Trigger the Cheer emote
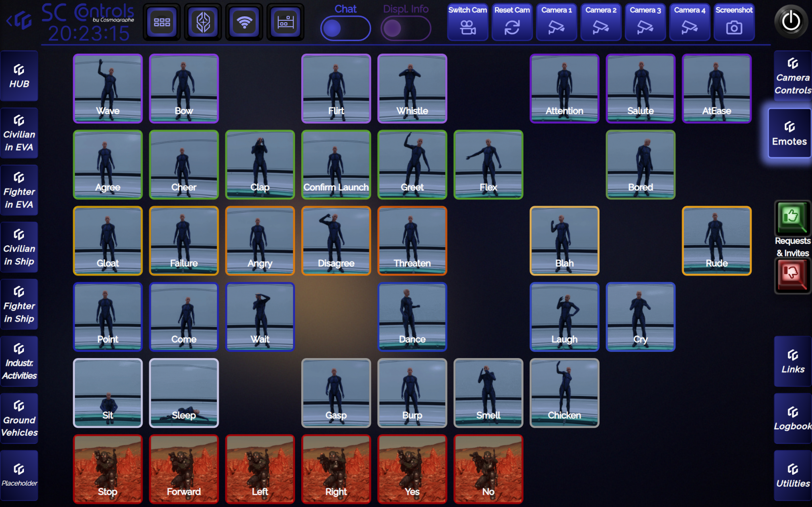This screenshot has height=507, width=812. click(184, 165)
